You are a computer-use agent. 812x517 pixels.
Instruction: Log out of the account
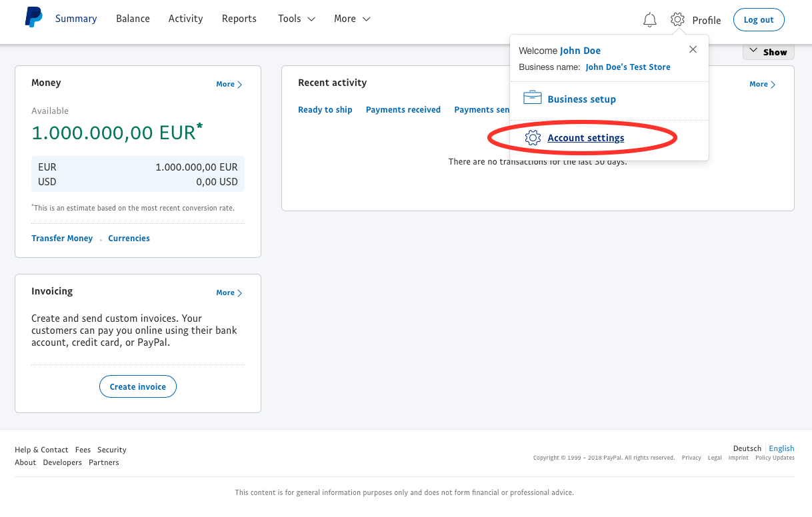(759, 20)
